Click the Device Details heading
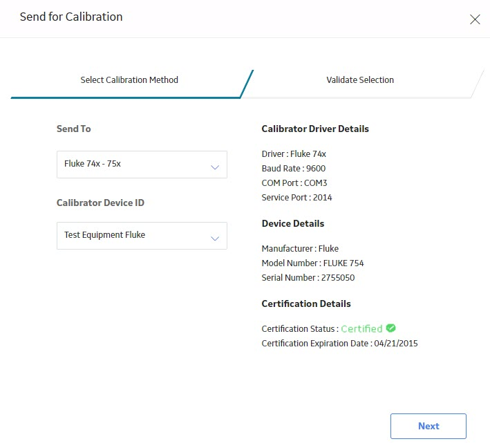The image size is (490, 448). (293, 223)
